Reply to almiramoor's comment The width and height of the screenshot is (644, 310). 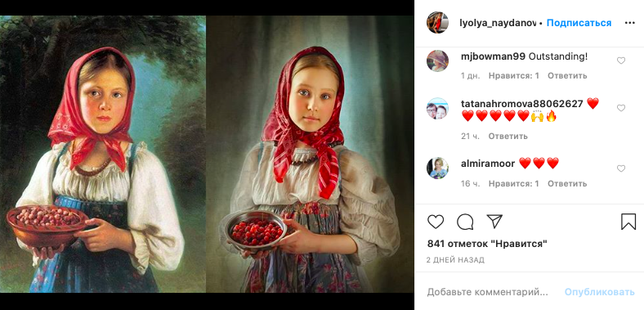(x=567, y=183)
